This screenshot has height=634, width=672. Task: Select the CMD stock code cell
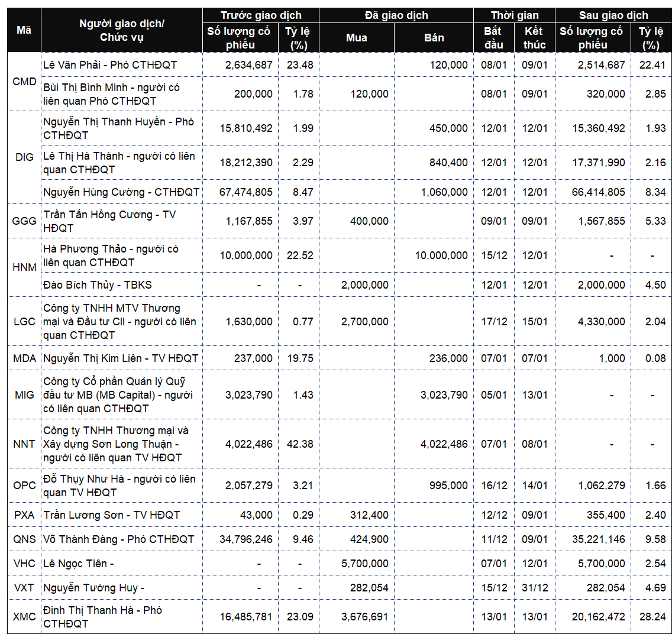[x=24, y=82]
